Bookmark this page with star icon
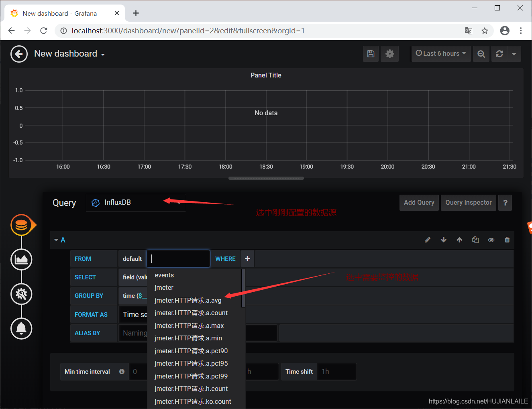Screen dimensions: 532x409 [x=485, y=31]
